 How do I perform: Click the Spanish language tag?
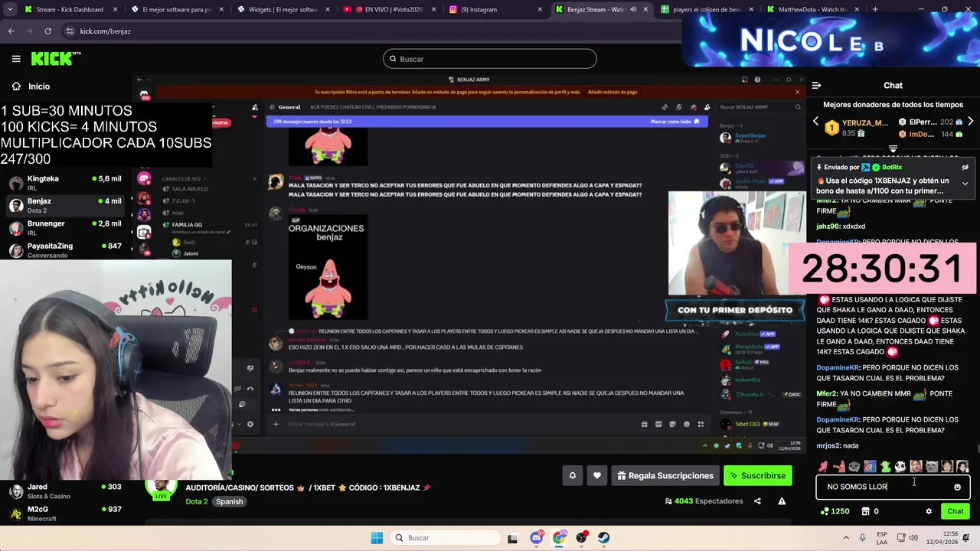(x=229, y=501)
